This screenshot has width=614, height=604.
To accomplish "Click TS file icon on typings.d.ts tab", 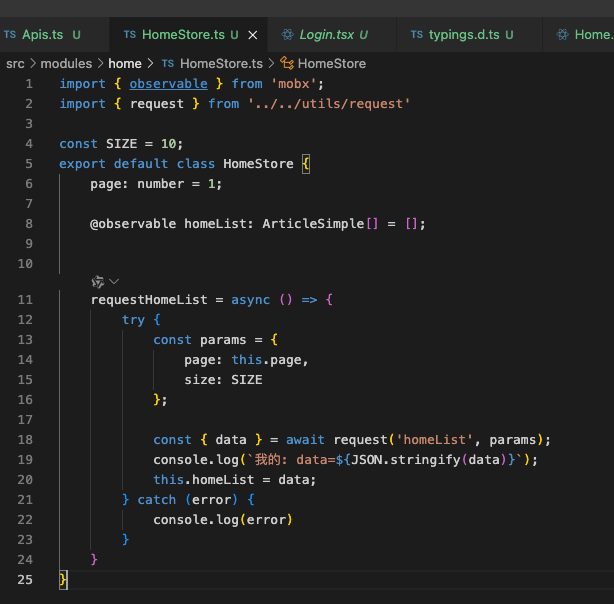I will click(417, 35).
